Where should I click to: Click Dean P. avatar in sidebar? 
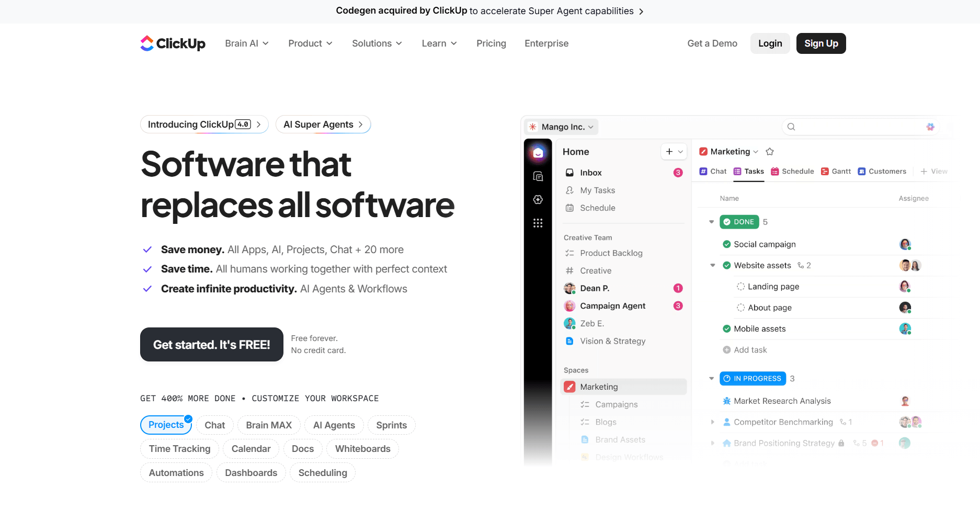[x=570, y=288]
